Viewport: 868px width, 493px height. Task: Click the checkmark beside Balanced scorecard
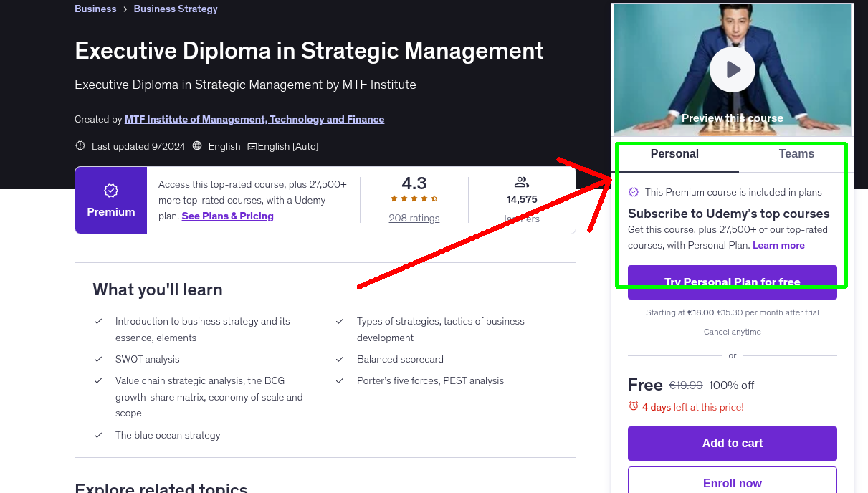point(340,359)
